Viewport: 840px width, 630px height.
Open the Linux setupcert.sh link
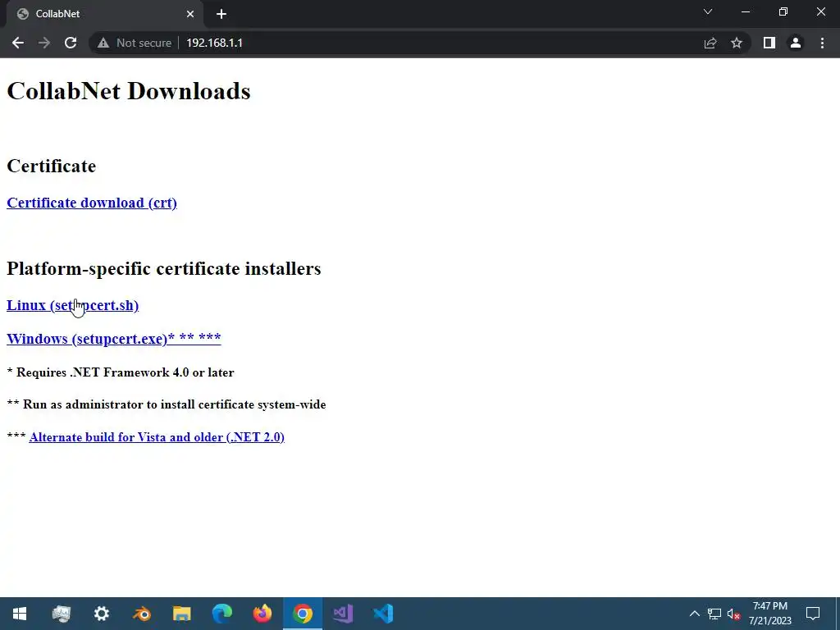point(72,305)
